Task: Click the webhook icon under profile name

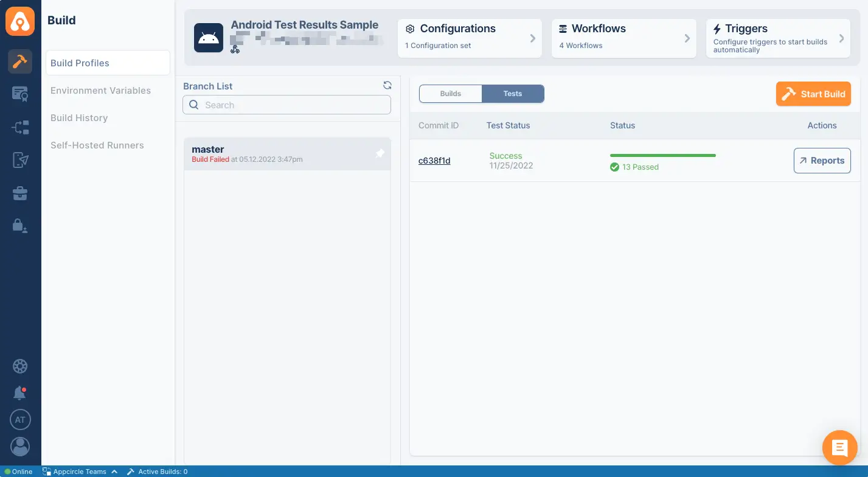Action: [x=235, y=49]
